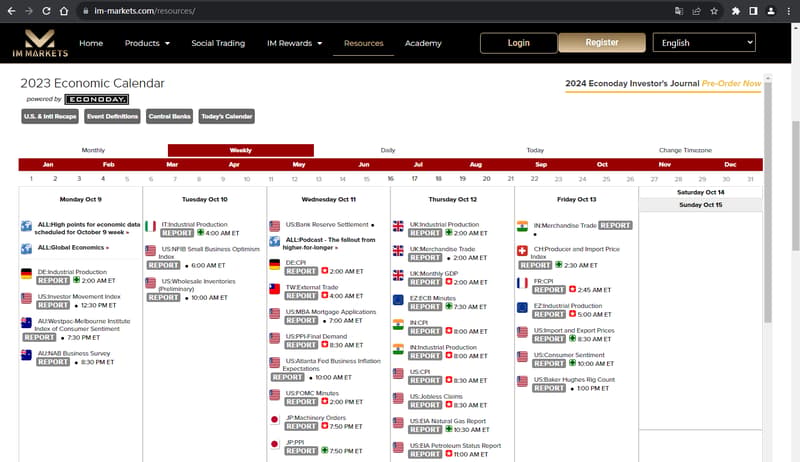
Task: Select Nov in the month bar
Action: click(x=664, y=164)
